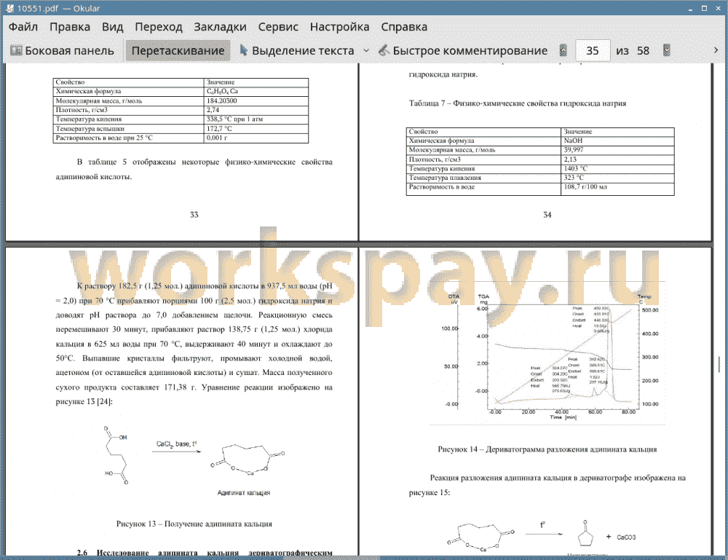This screenshot has height=560, width=728.
Task: Click table cell 323 °C
Action: [617, 178]
